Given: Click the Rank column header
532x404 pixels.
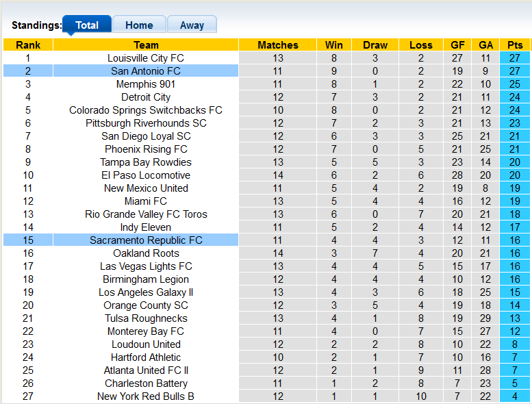Looking at the screenshot, I should [x=28, y=45].
